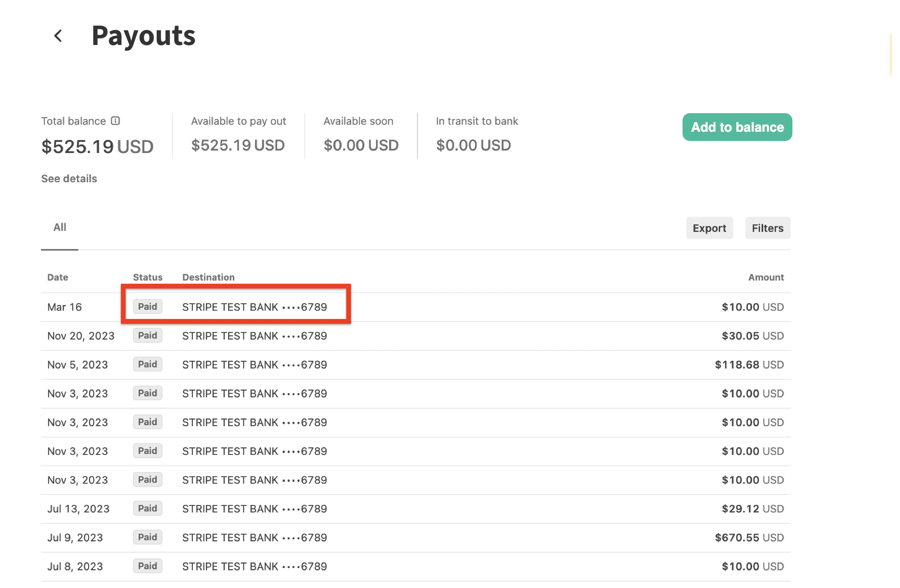The image size is (900, 588).
Task: Click the info icon next to Total balance
Action: [x=115, y=121]
